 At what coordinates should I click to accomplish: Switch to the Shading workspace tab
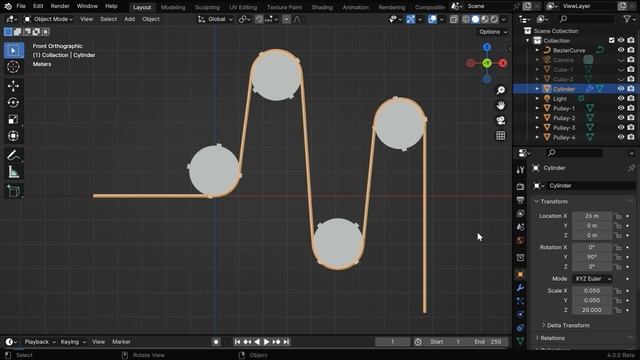[322, 7]
